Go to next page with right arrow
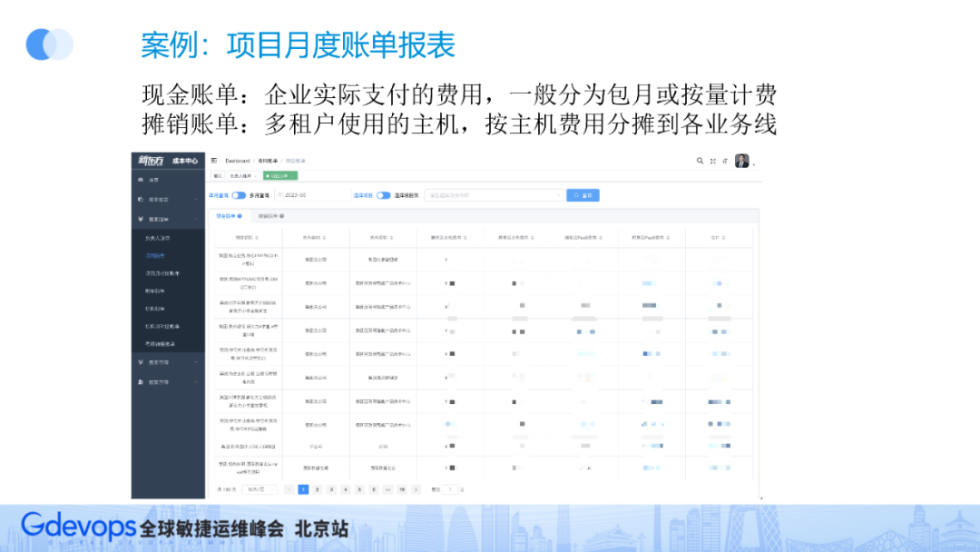The width and height of the screenshot is (980, 552). 416,489
